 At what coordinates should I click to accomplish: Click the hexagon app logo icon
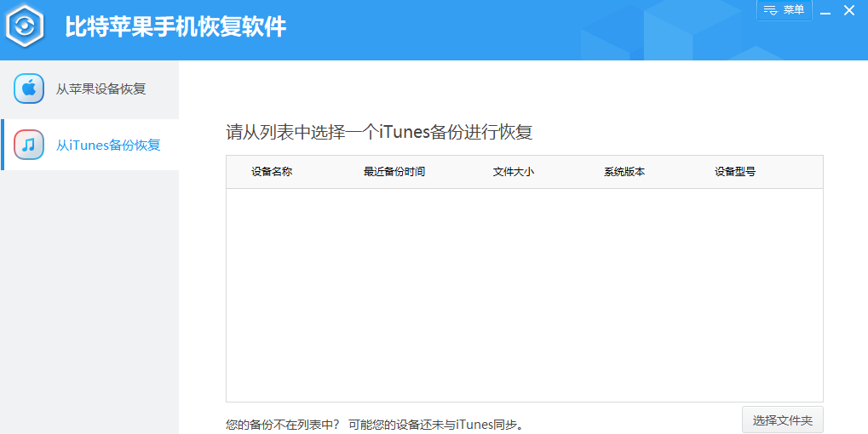[x=25, y=26]
